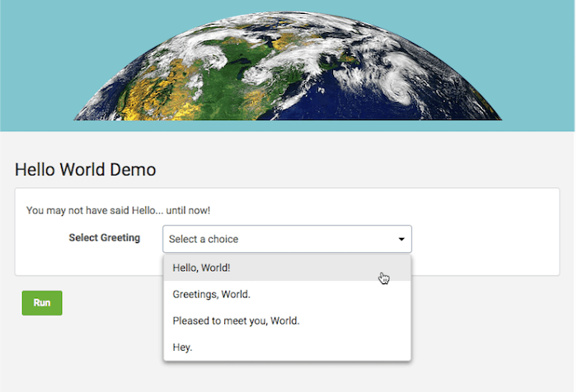Select Greetings, World. from the list

287,294
